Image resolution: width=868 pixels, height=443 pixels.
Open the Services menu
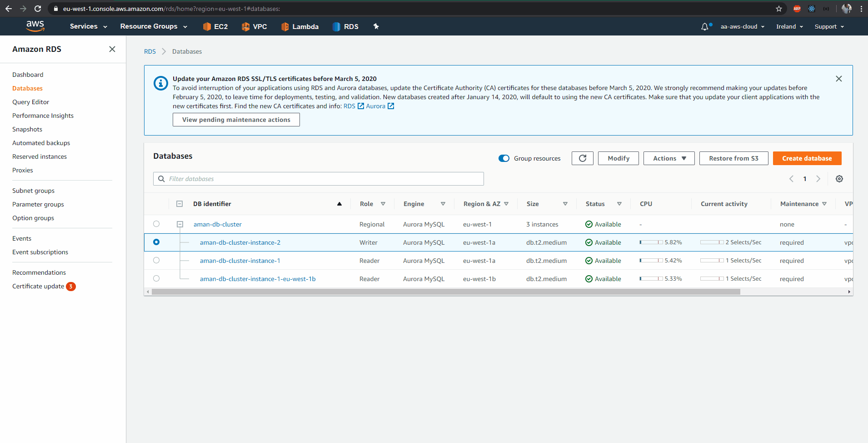coord(88,27)
